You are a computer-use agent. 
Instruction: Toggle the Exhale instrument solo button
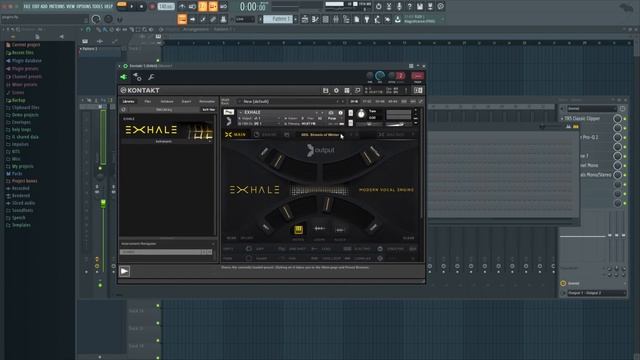(x=350, y=113)
